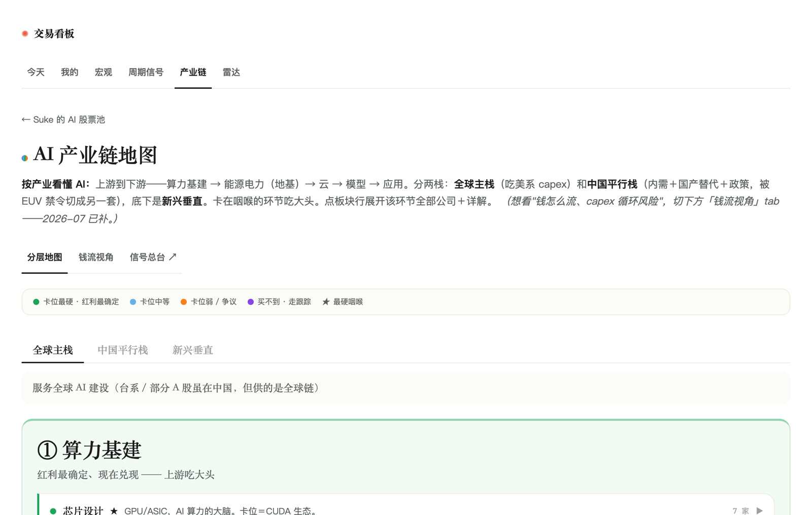Click the 红利最确定、现在兑现 subtitle

tap(126, 475)
